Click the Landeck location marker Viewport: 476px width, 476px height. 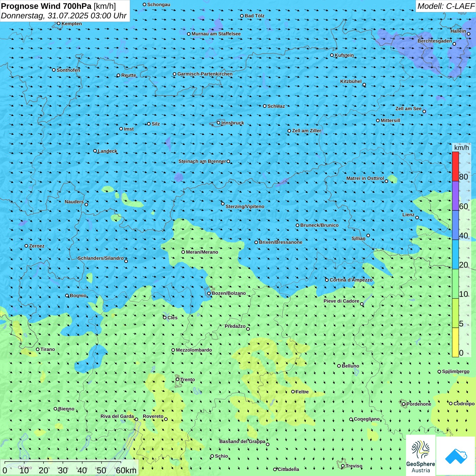click(x=95, y=151)
